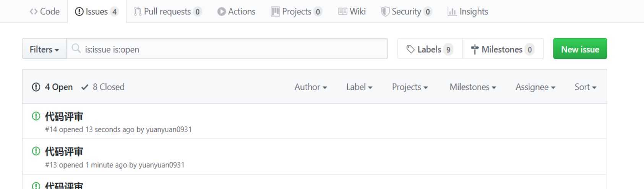This screenshot has width=644, height=189.
Task: Open issue #13 代码评审 title link
Action: pyautogui.click(x=64, y=152)
